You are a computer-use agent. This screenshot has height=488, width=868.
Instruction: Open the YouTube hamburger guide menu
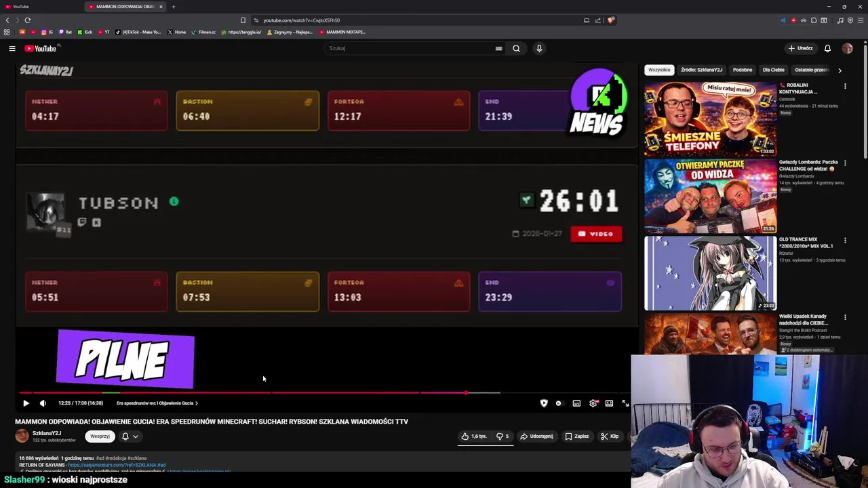12,48
